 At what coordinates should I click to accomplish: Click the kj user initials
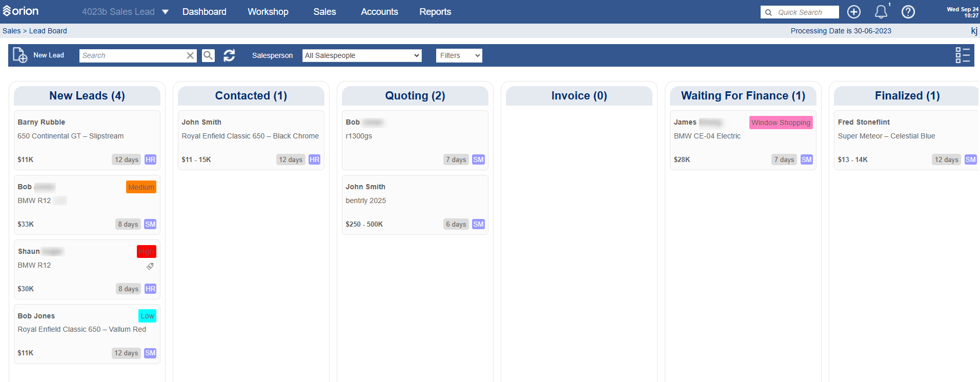[974, 31]
